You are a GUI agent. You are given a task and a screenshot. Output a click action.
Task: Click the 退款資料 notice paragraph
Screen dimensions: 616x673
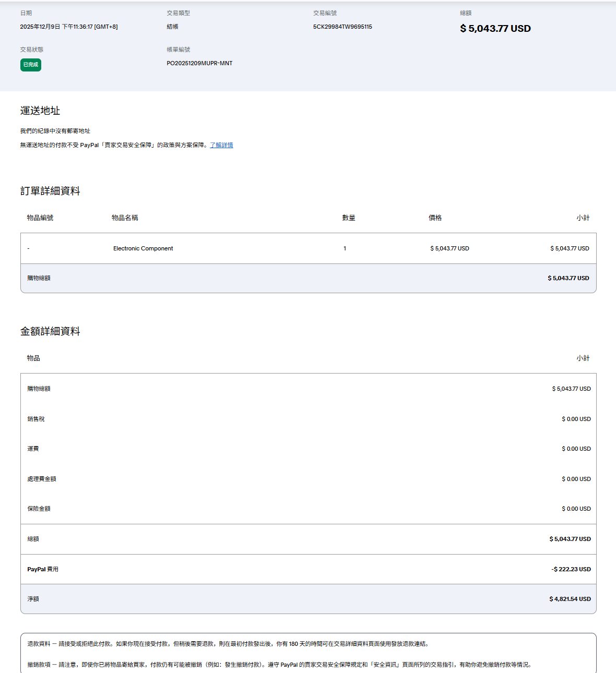(x=228, y=644)
